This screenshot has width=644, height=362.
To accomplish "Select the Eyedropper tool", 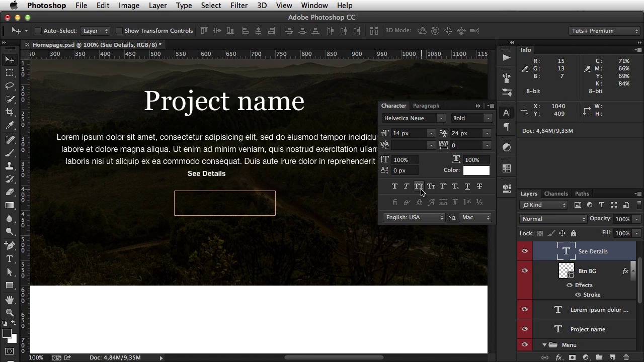I will click(x=10, y=125).
